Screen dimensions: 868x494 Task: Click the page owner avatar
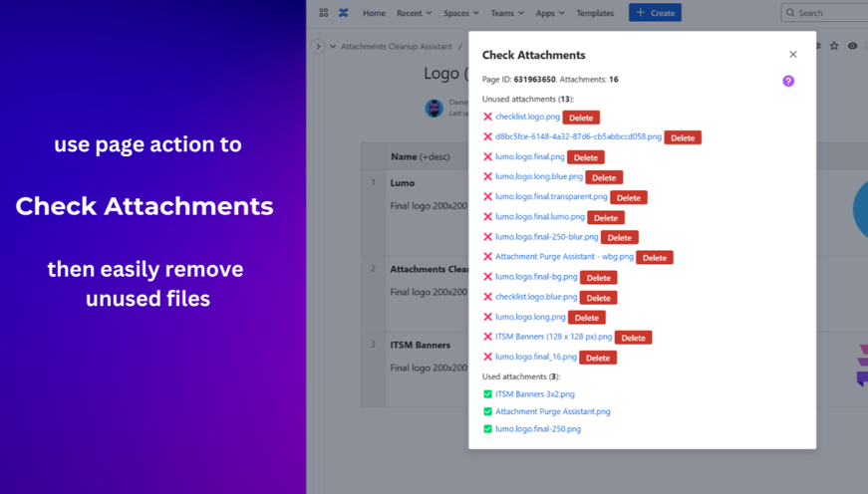[434, 108]
